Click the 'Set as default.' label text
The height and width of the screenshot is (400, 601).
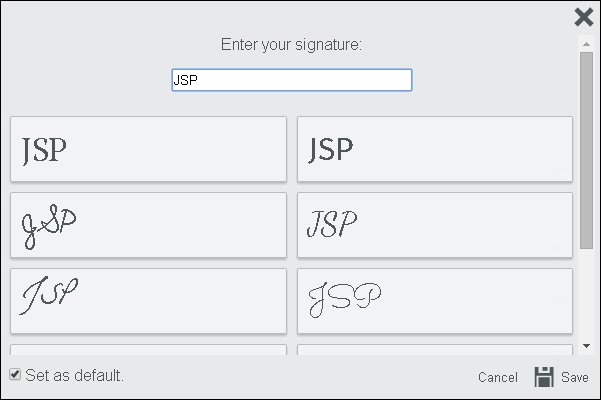[x=74, y=376]
